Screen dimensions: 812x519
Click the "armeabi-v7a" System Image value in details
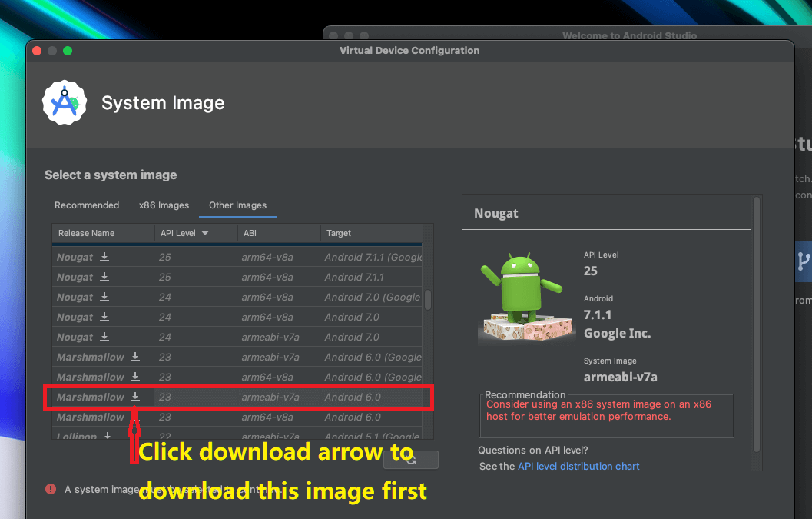[x=621, y=377]
